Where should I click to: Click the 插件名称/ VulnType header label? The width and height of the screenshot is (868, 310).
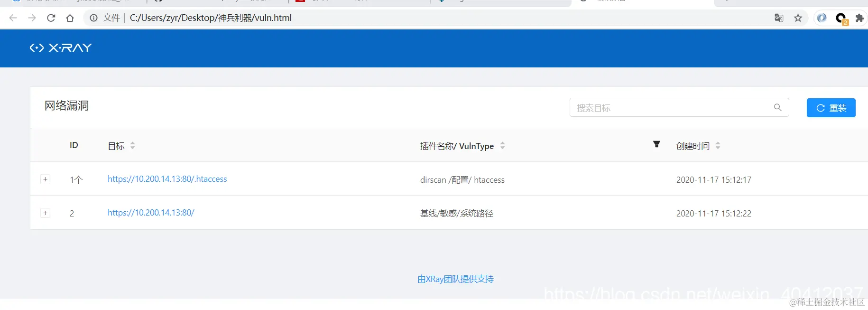tap(457, 146)
